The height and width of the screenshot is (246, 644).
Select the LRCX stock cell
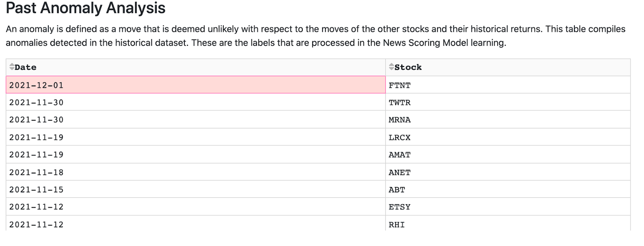tap(399, 138)
